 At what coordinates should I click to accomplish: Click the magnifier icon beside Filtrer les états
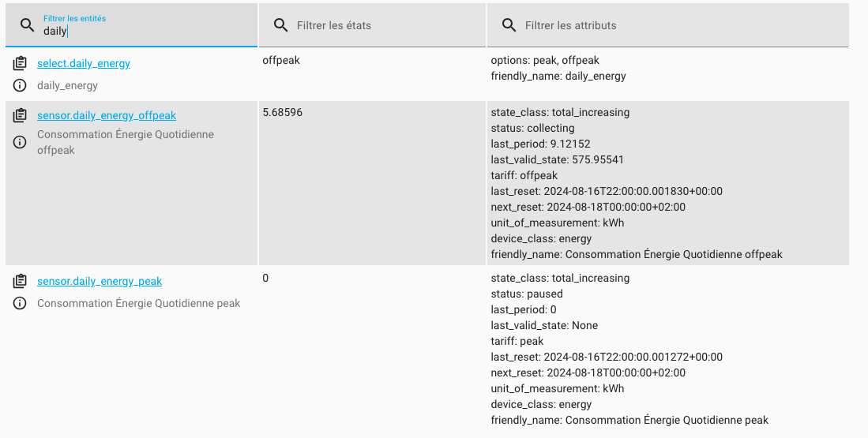click(280, 25)
